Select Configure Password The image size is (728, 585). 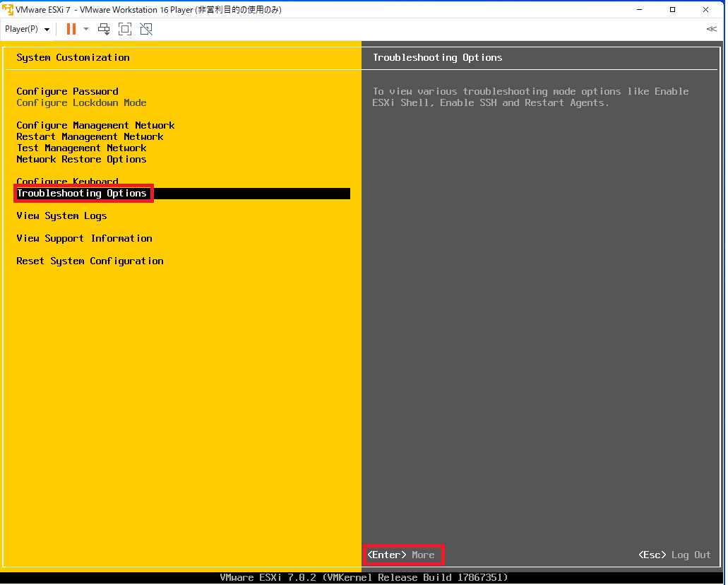(67, 91)
